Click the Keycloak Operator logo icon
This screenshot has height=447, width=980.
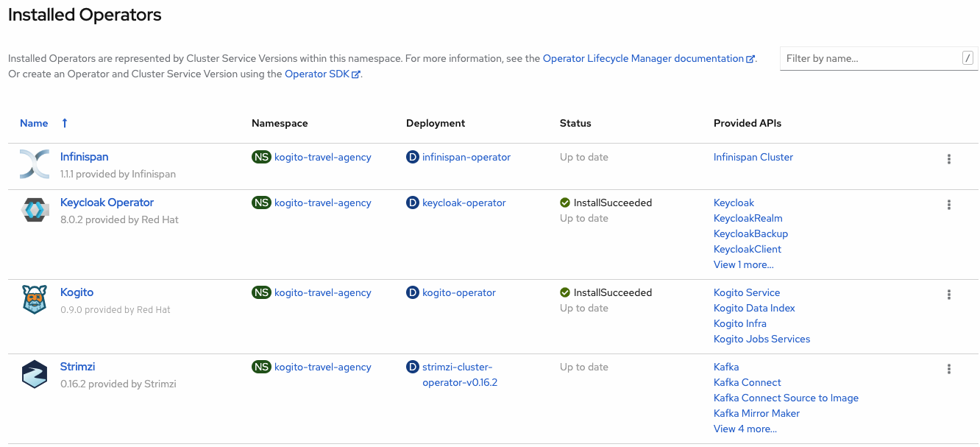[34, 209]
